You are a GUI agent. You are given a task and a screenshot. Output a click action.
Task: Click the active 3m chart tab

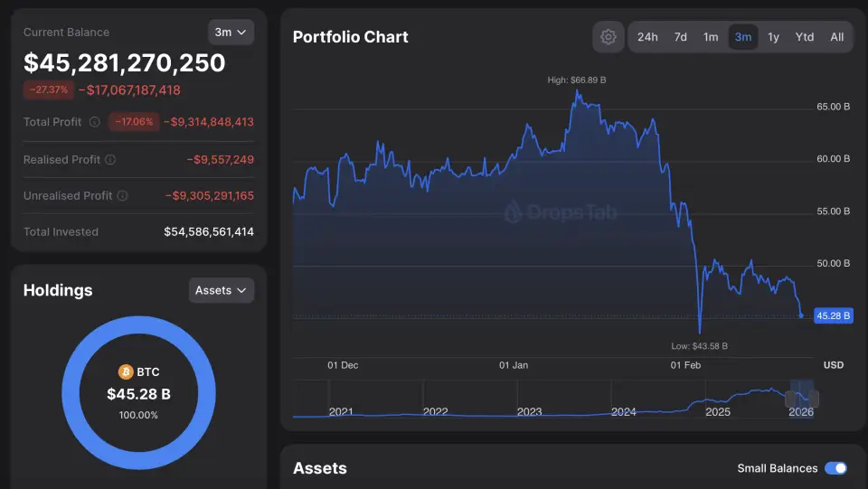pos(742,37)
